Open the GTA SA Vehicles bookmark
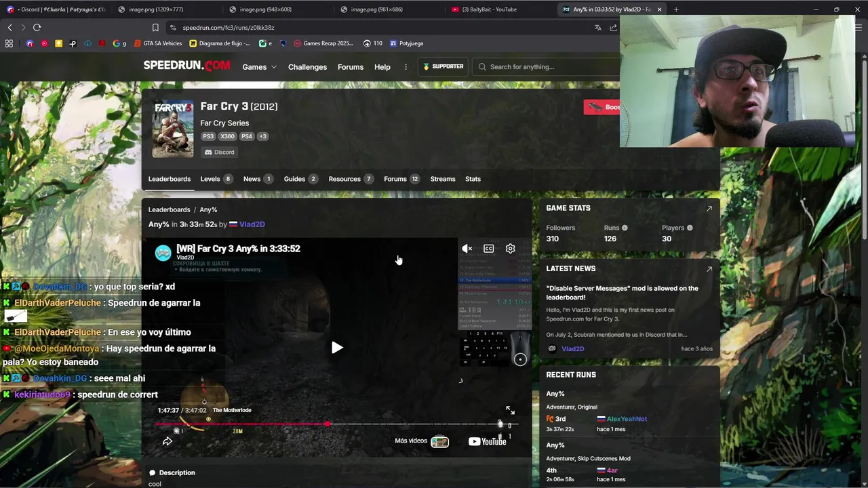Image resolution: width=868 pixels, height=488 pixels. tap(158, 43)
